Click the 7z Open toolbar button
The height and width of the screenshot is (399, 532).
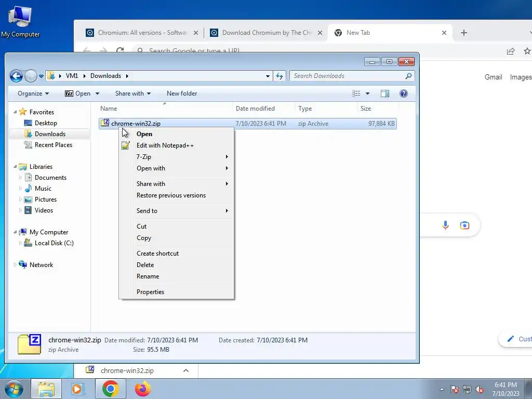point(78,94)
